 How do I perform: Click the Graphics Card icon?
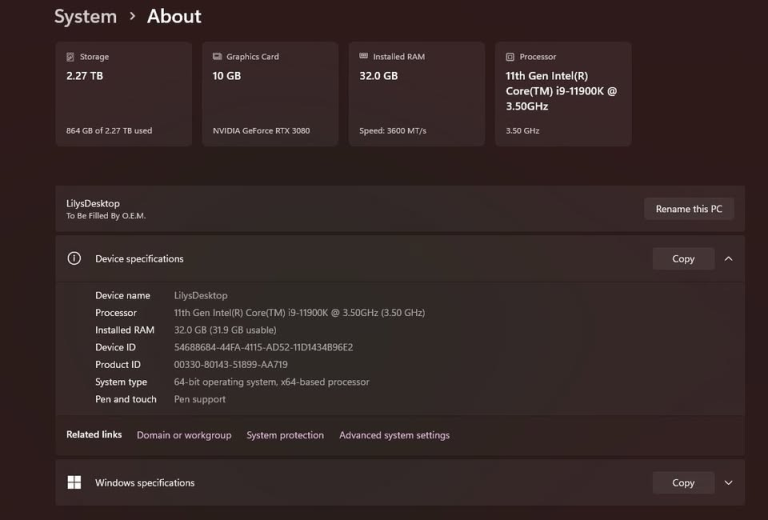217,57
